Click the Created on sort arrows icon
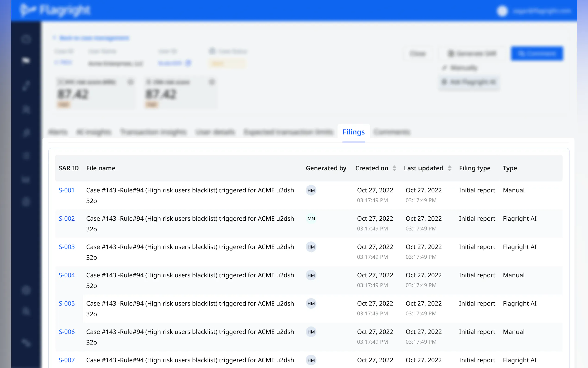 click(394, 168)
